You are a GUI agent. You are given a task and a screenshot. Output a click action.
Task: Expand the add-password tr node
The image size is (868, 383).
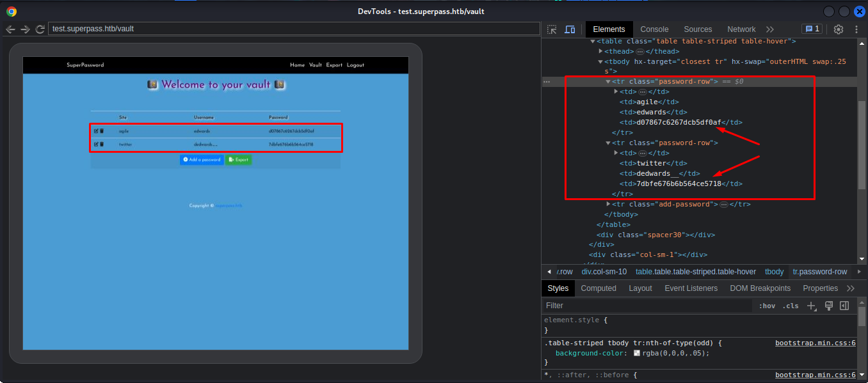click(608, 204)
